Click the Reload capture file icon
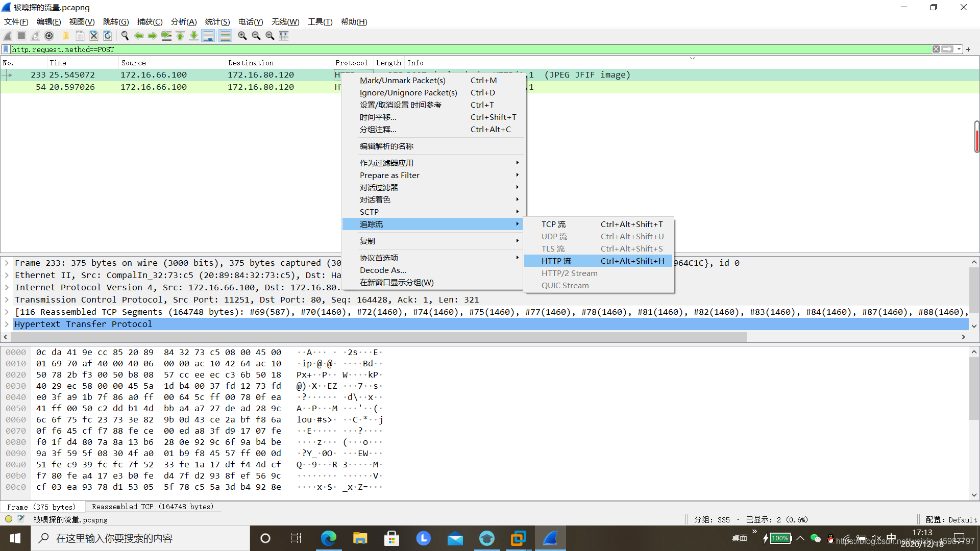This screenshot has height=551, width=980. [108, 36]
